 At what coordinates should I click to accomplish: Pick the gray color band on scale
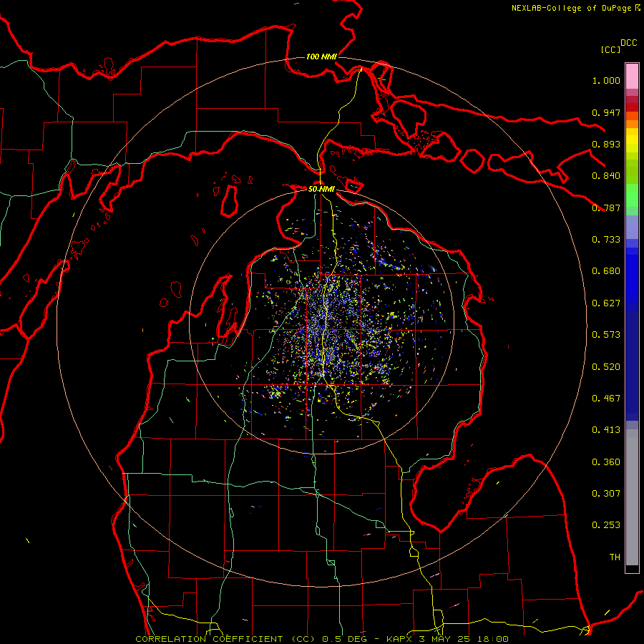[632, 497]
